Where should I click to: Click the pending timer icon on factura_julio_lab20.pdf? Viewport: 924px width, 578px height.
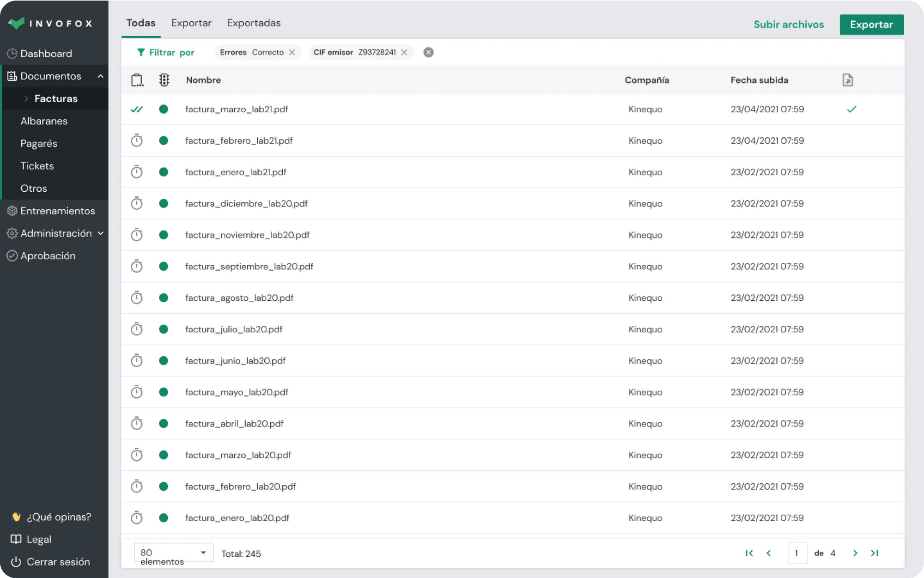tap(136, 329)
